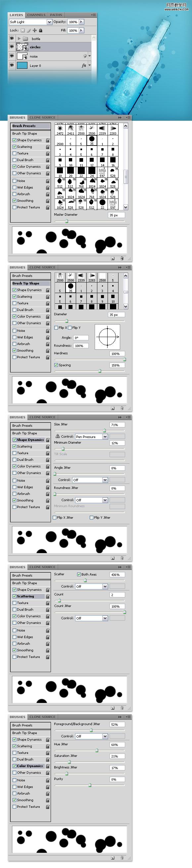
Task: Toggle visibility of Layer 0
Action: pos(12,65)
